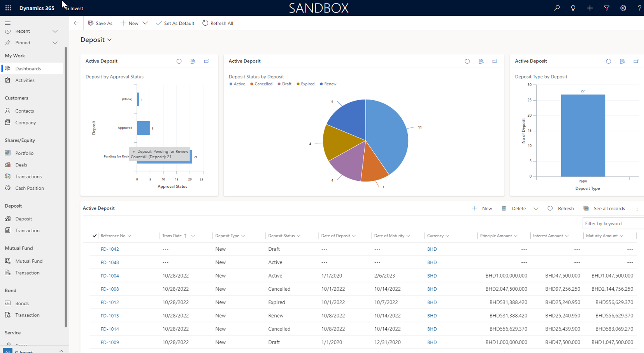644x353 pixels.
Task: Click the lightbulb assistant icon
Action: point(573,8)
